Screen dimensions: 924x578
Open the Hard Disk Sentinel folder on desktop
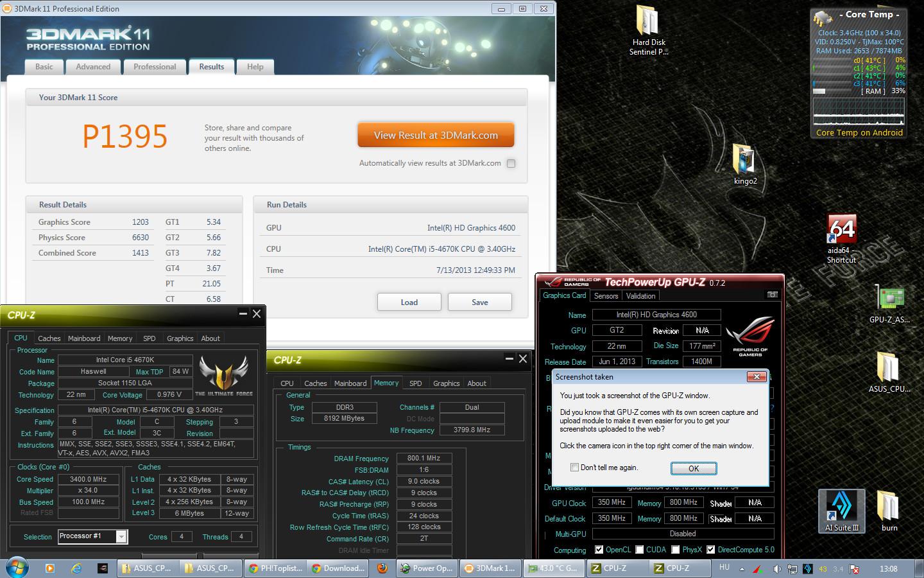[x=649, y=30]
